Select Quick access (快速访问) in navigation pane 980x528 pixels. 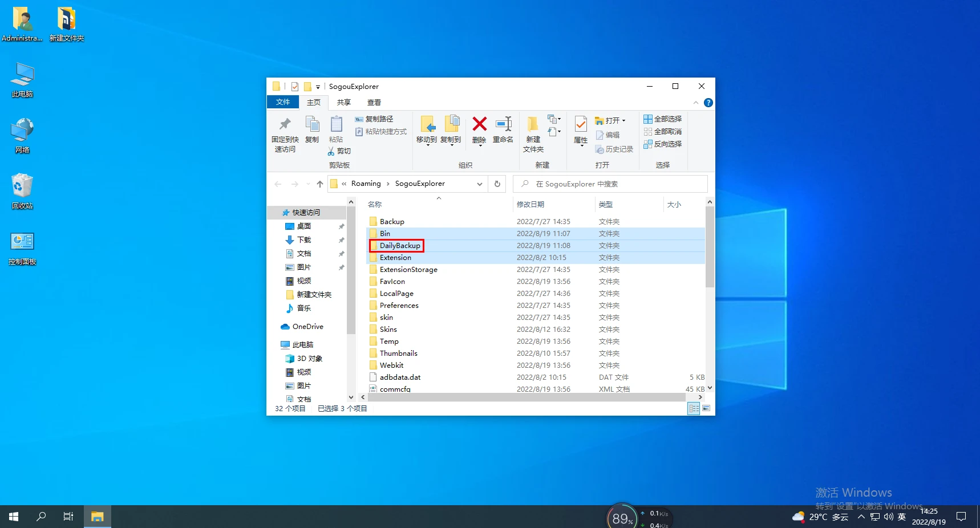306,212
